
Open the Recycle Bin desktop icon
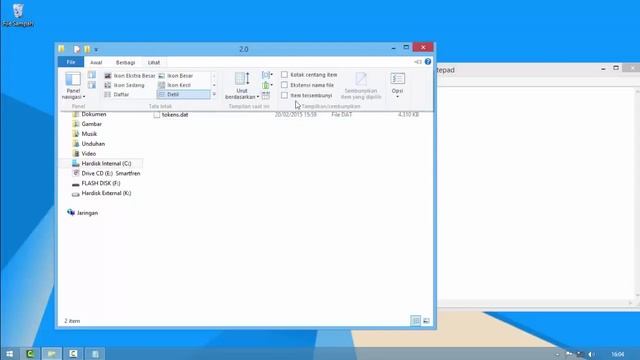[18, 15]
